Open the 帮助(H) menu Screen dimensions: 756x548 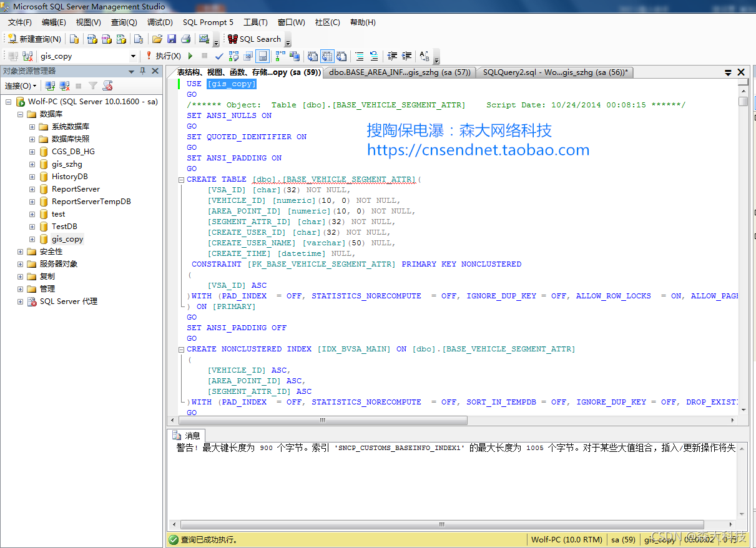tap(363, 22)
